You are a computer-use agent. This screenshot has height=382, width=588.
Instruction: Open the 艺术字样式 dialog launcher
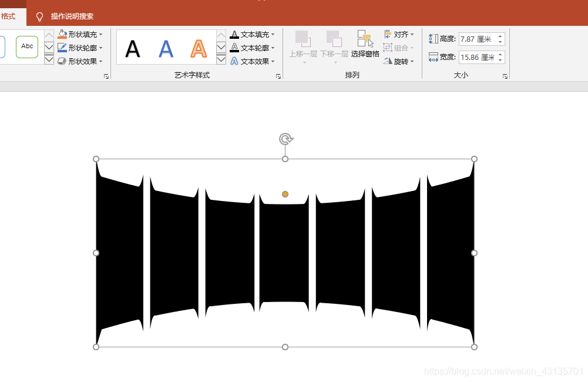278,76
